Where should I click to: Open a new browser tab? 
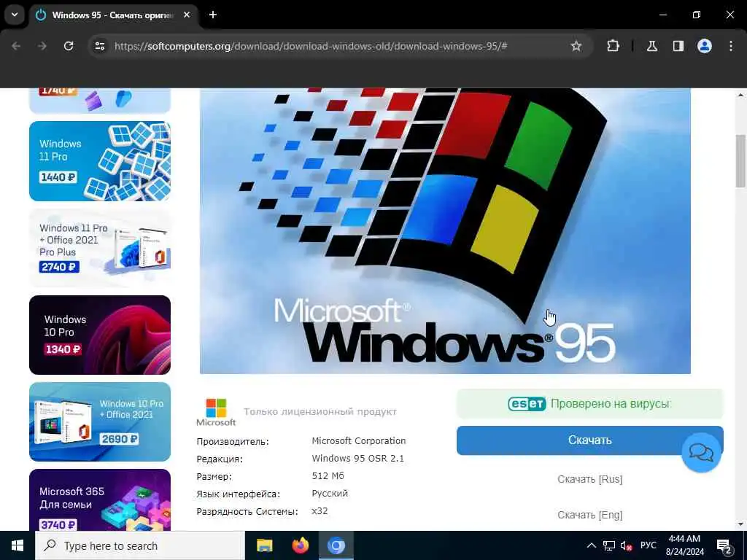213,15
